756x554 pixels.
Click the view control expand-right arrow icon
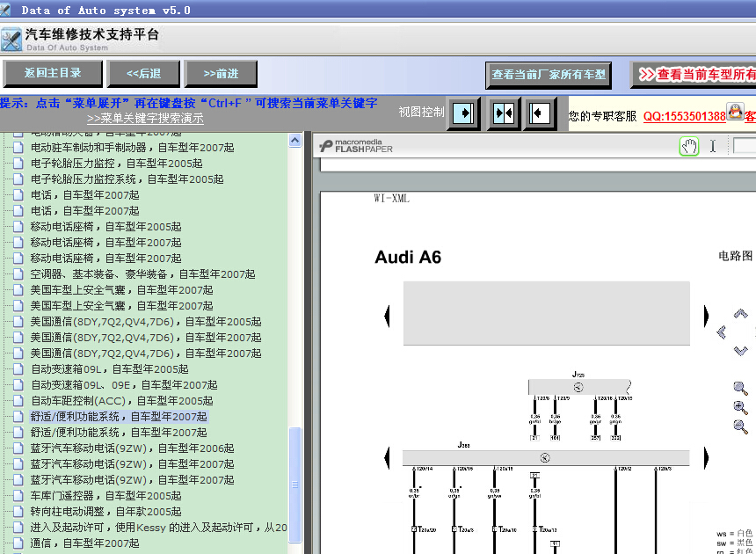coord(463,113)
